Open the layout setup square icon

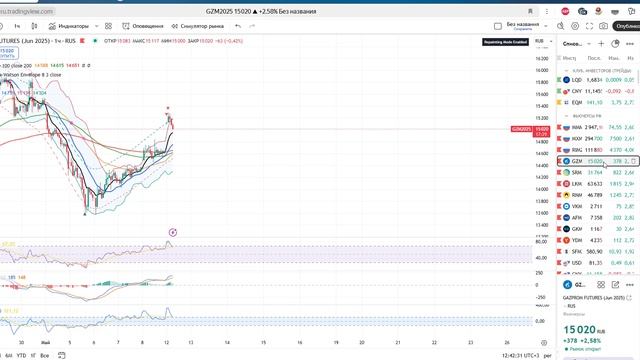pos(498,26)
